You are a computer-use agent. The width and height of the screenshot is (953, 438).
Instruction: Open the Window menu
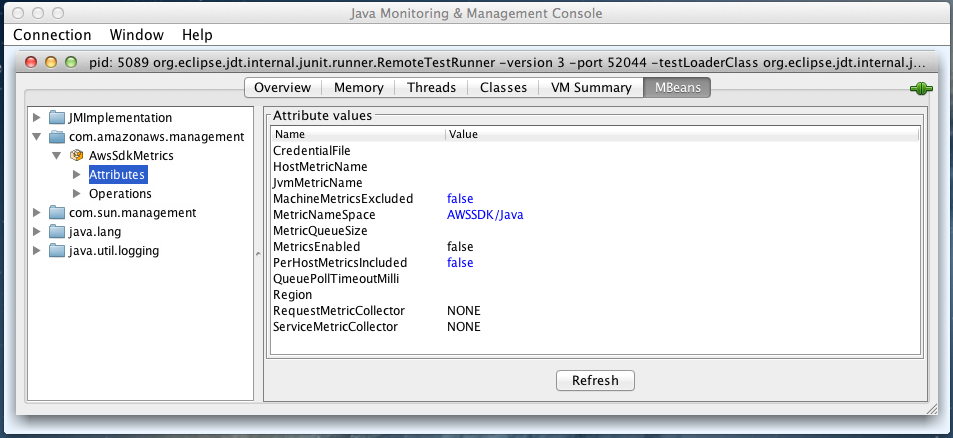click(137, 35)
